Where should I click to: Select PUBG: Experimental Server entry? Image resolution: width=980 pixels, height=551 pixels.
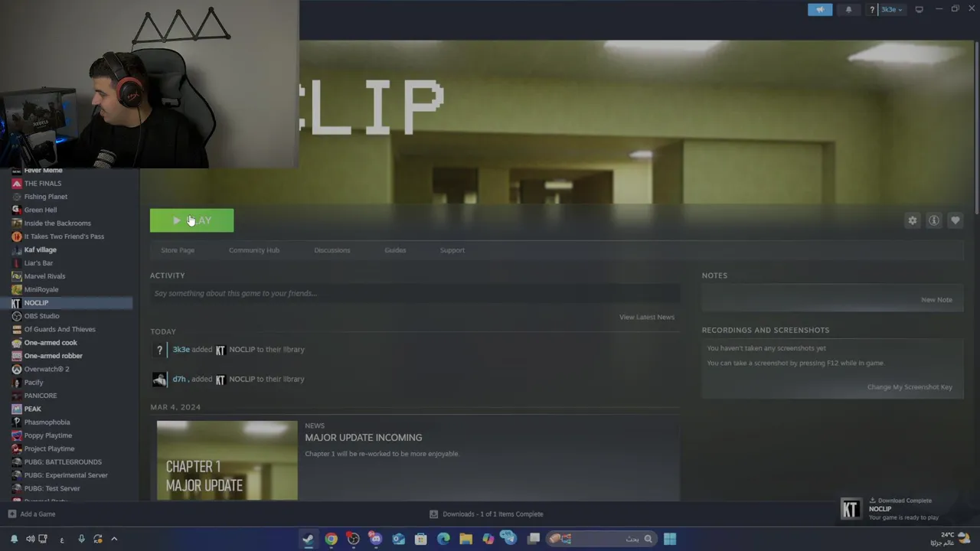[66, 475]
